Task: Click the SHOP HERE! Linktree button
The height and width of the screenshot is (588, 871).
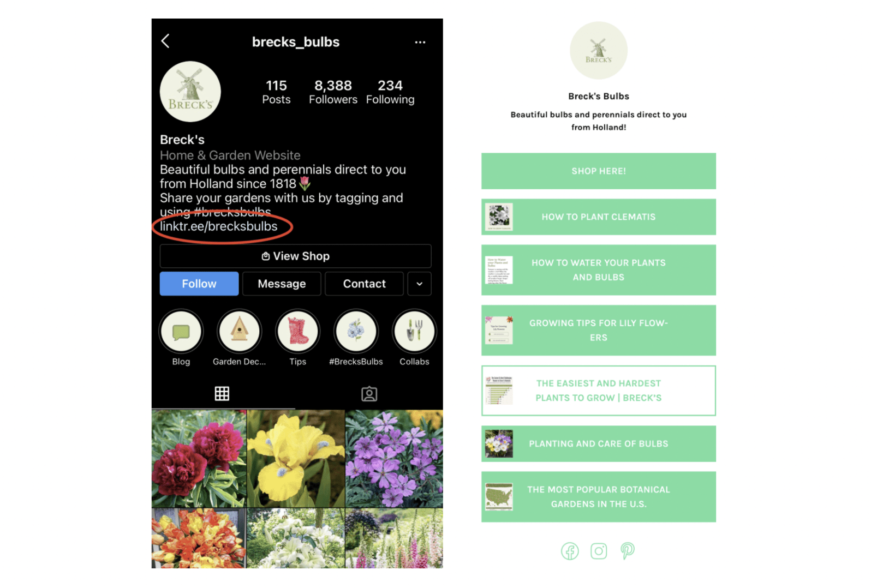Action: (x=599, y=171)
